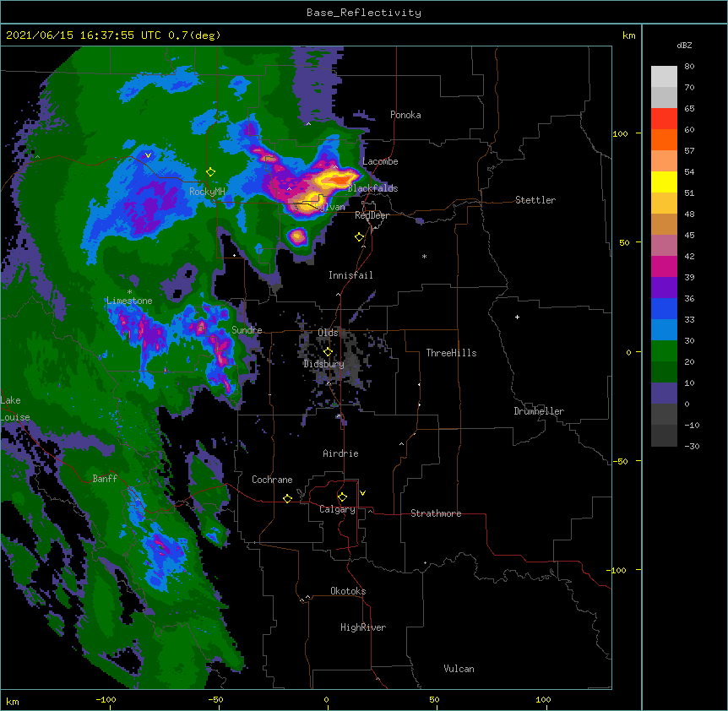The width and height of the screenshot is (728, 711).
Task: Pick the dark orange swatch between 60 and 57
Action: click(664, 139)
